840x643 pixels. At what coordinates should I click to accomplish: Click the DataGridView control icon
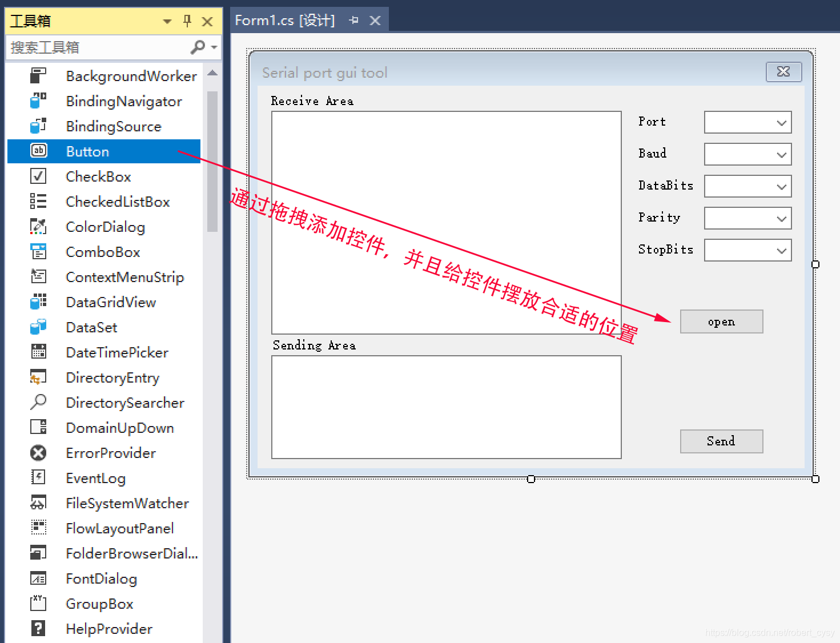point(38,302)
